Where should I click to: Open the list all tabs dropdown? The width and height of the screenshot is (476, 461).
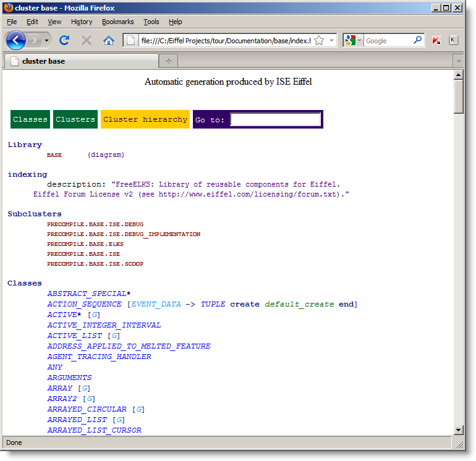tap(458, 61)
